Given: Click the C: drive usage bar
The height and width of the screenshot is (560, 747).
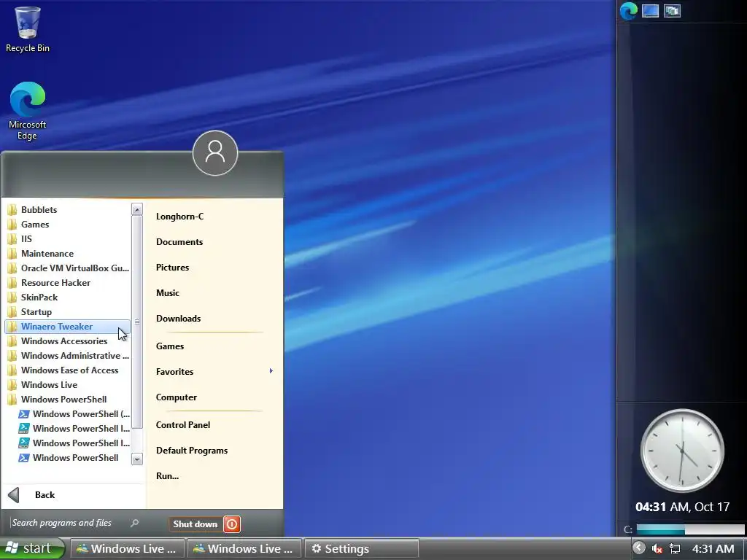Looking at the screenshot, I should (690, 529).
